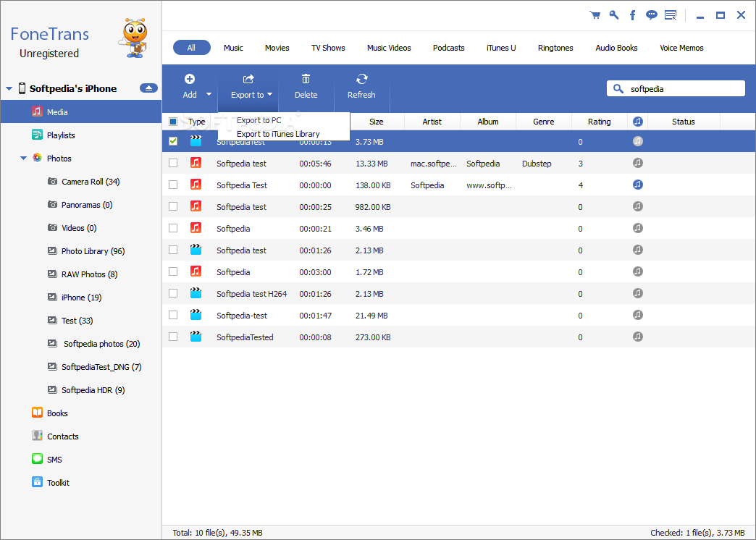Sort by the Genre column header
The width and height of the screenshot is (756, 540).
click(543, 122)
